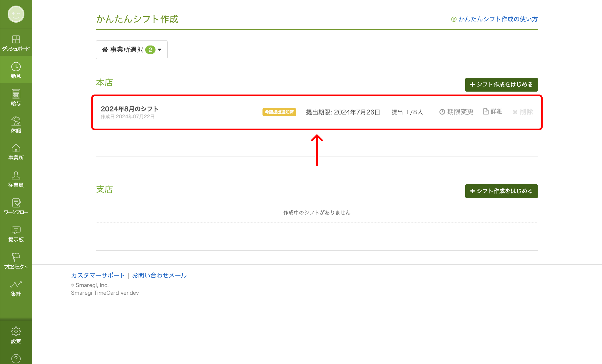Open the 給与 payroll section
602x364 pixels.
point(16,97)
